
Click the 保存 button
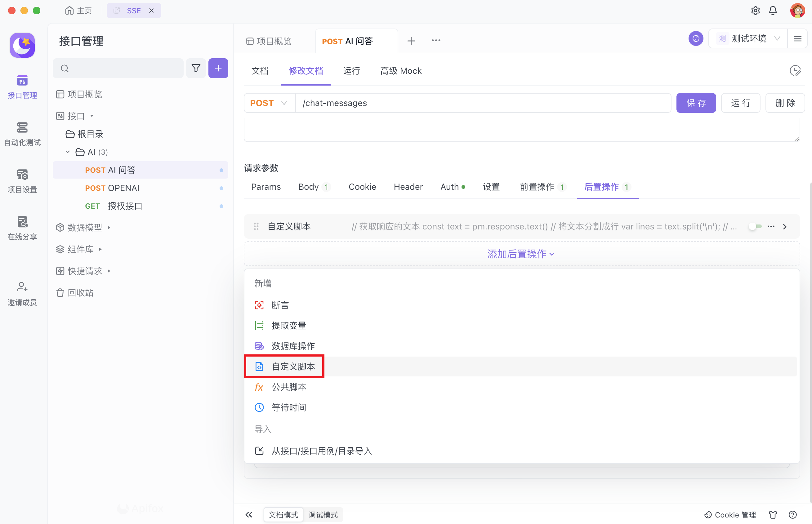696,103
